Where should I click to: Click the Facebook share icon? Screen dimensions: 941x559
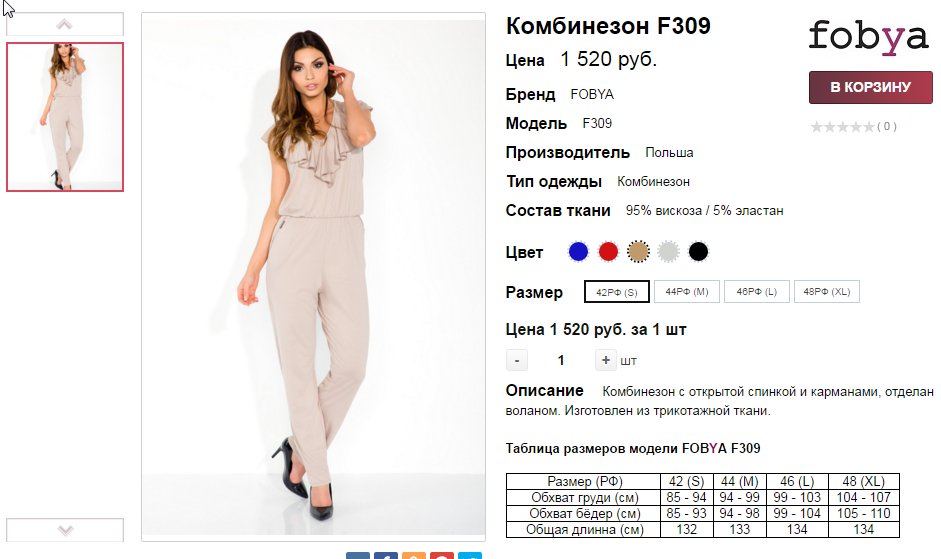[385, 556]
